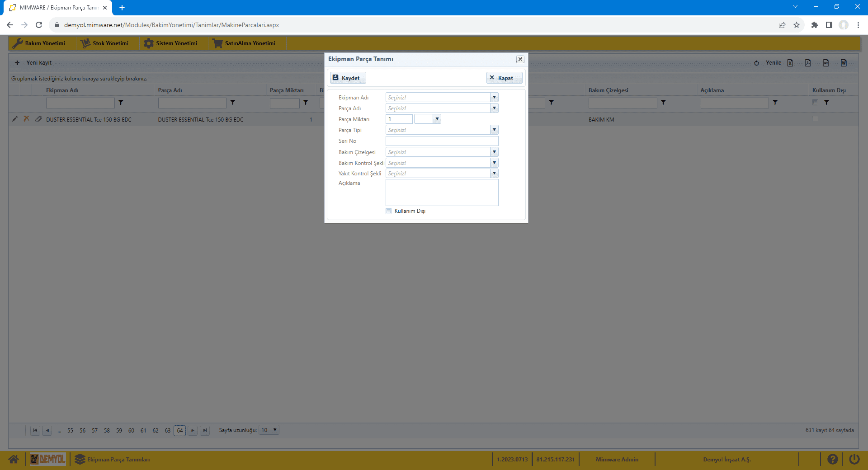Click the home icon in bottom bar
The image size is (868, 470).
click(14, 460)
